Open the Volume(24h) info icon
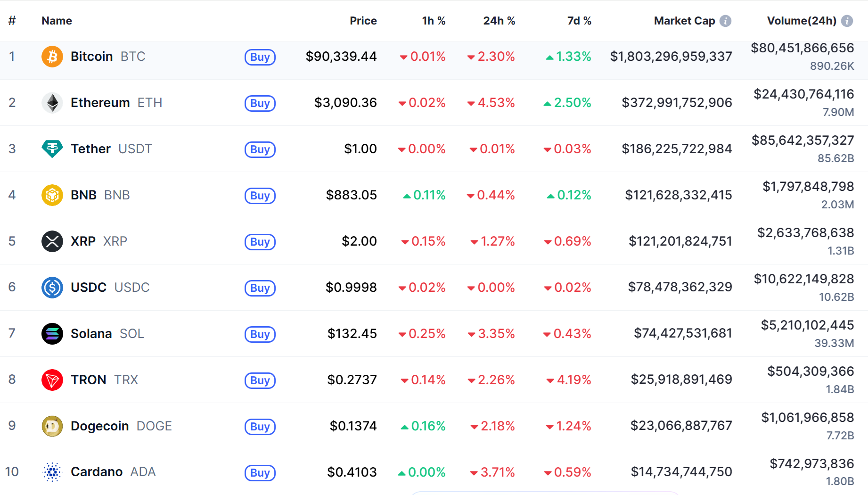This screenshot has height=495, width=868. (847, 21)
